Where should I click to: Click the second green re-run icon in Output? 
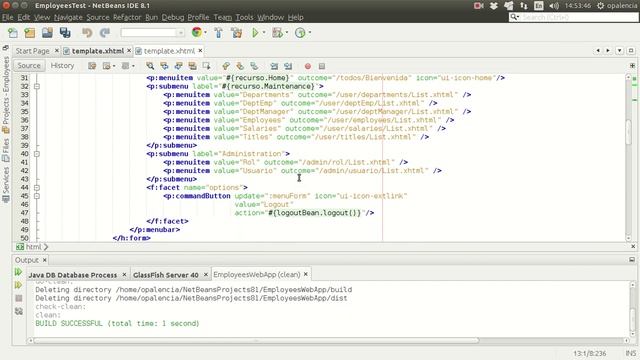pyautogui.click(x=18, y=285)
